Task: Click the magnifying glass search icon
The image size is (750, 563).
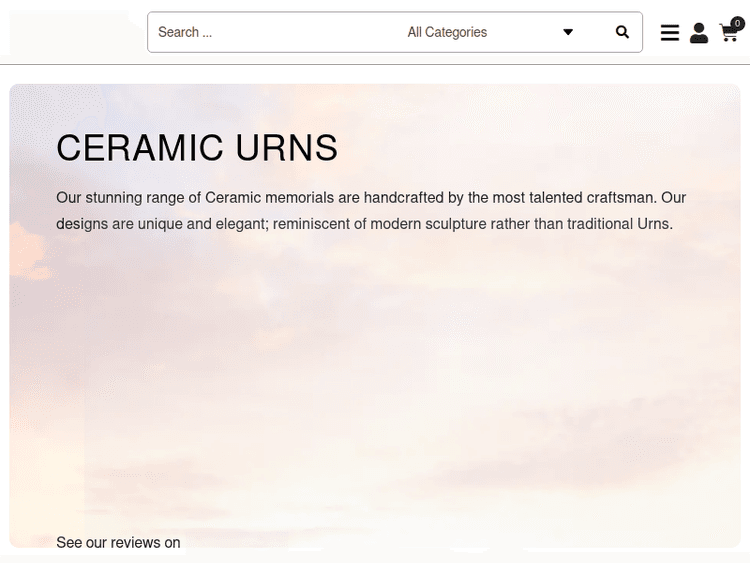Action: tap(622, 32)
